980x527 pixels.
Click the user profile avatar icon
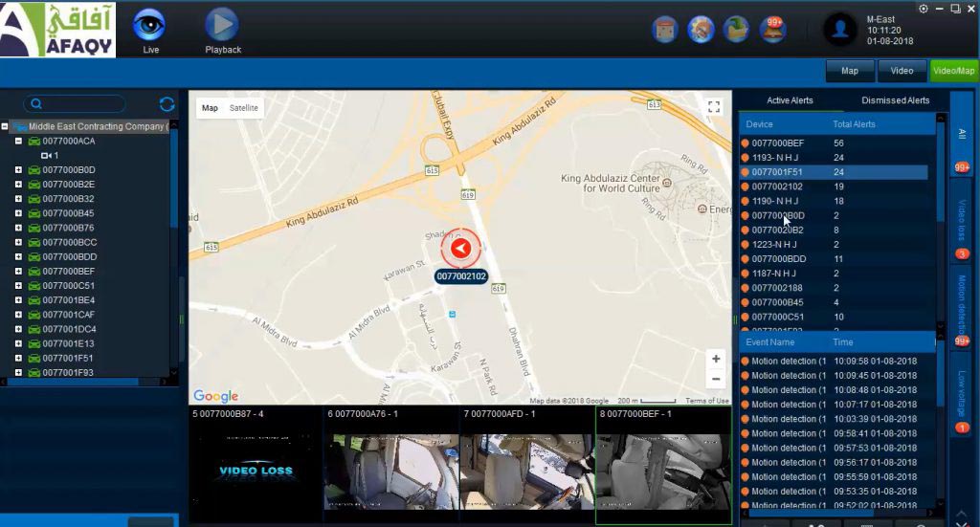click(x=840, y=29)
